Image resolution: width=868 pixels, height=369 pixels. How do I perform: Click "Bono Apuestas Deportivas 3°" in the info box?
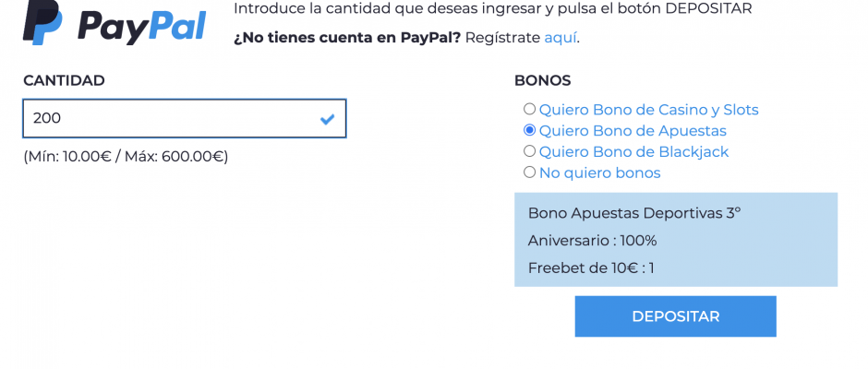coord(634,213)
